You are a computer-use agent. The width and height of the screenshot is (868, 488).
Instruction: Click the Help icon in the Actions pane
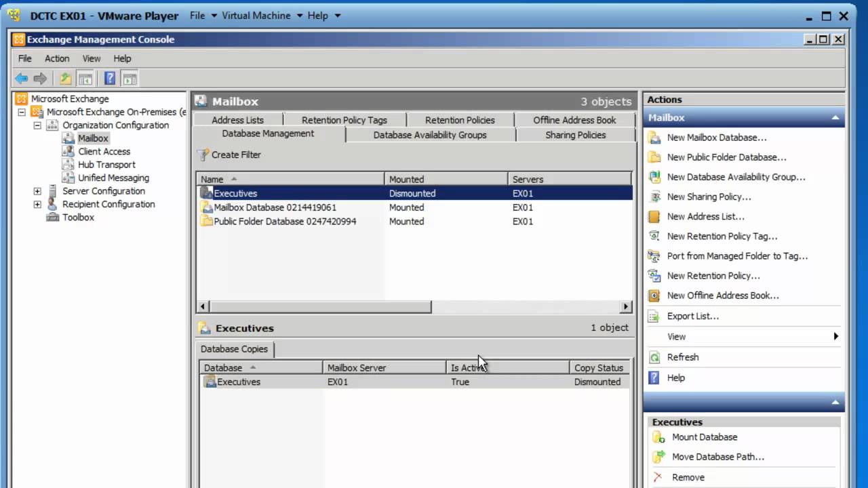tap(654, 378)
